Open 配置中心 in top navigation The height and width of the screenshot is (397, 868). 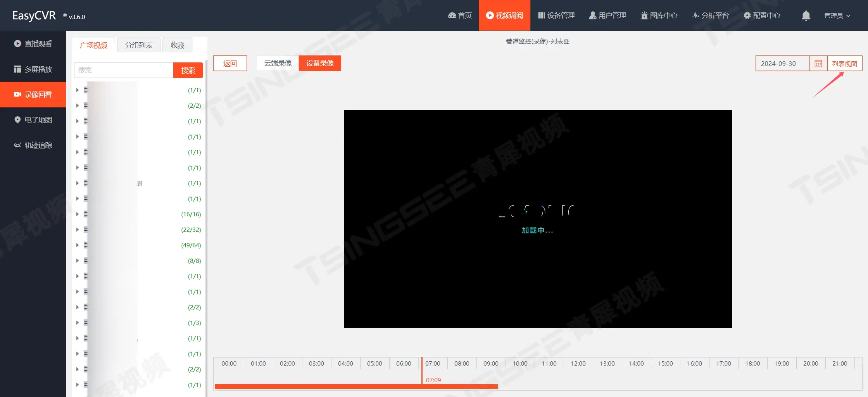tap(762, 16)
